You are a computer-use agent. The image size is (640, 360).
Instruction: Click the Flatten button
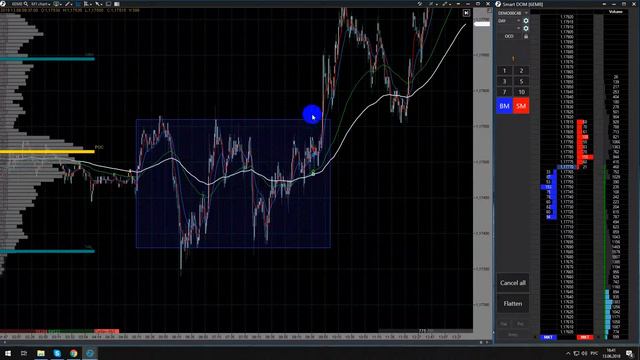pos(513,304)
